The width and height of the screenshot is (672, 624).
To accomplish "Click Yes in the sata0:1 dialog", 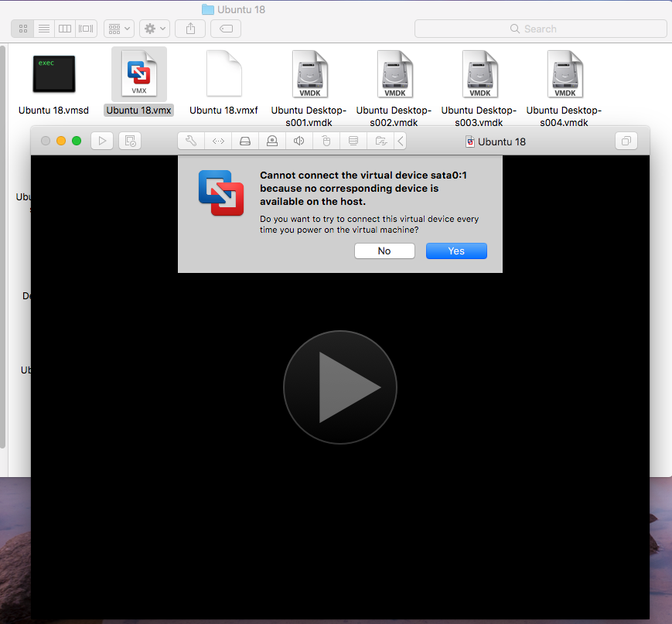I will [456, 251].
